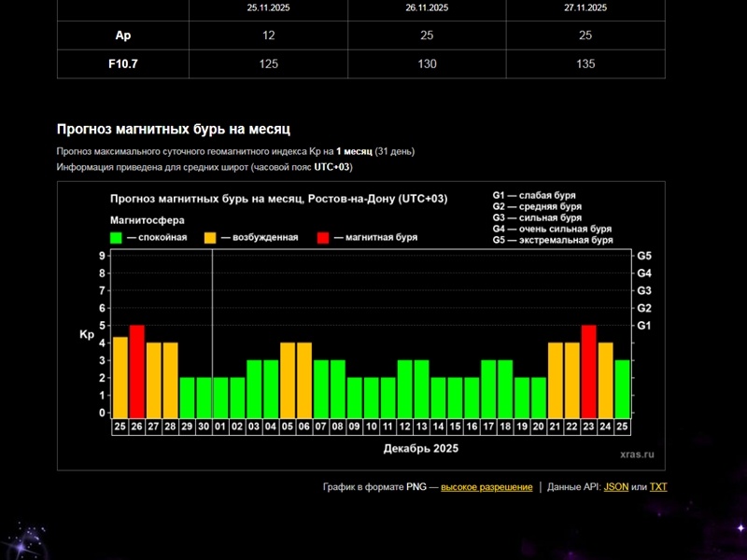Open the JSON API data link
747x560 pixels.
coord(616,487)
